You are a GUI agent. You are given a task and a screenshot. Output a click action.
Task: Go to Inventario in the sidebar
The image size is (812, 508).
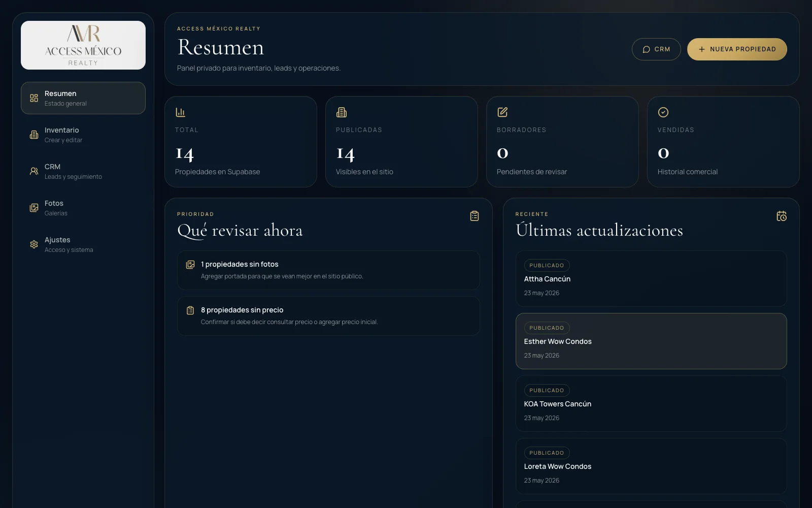tap(83, 135)
